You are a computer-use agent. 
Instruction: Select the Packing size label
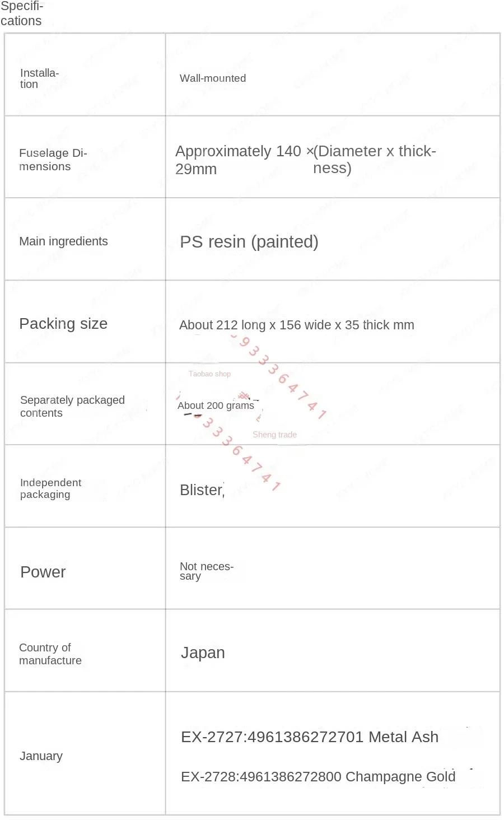63,324
